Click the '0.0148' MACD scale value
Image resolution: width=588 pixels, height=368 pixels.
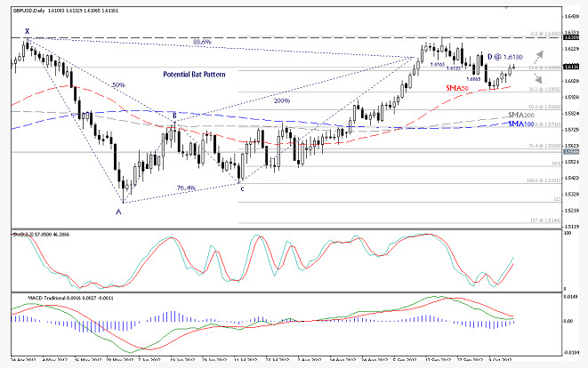[572, 297]
